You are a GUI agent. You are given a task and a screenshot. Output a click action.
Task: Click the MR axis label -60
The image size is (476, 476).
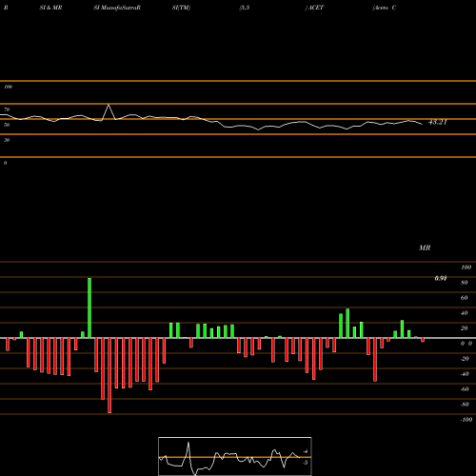click(x=465, y=389)
